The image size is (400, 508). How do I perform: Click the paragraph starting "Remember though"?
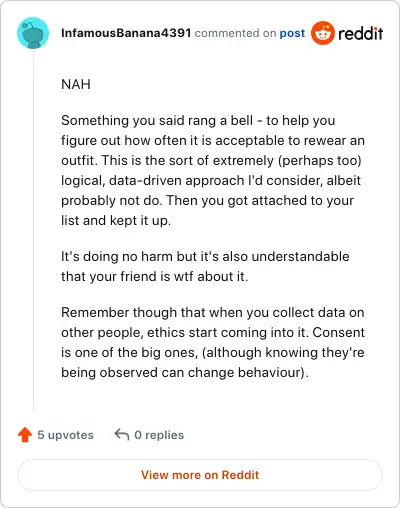213,342
